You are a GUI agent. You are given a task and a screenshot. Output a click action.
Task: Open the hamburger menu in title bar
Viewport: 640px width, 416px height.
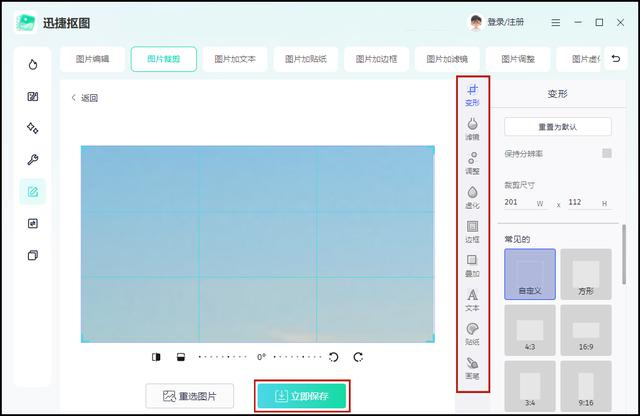tap(556, 22)
